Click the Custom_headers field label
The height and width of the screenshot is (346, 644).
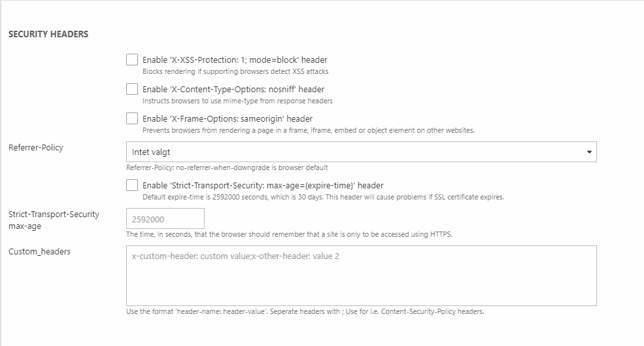coord(39,252)
